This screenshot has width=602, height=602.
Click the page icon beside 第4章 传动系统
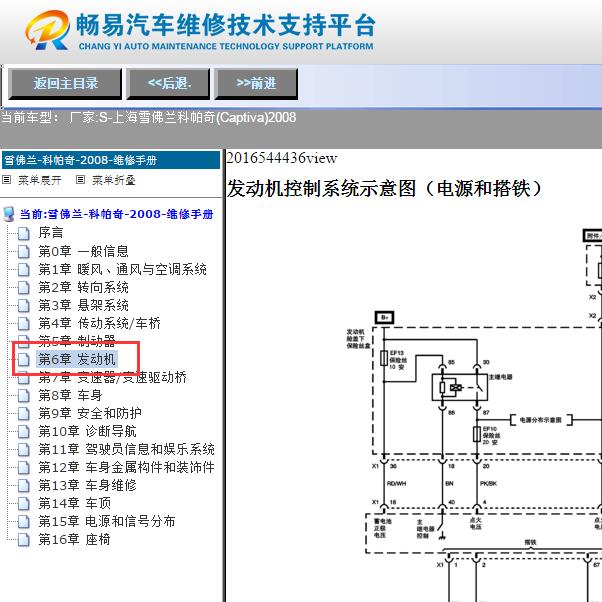[24, 324]
